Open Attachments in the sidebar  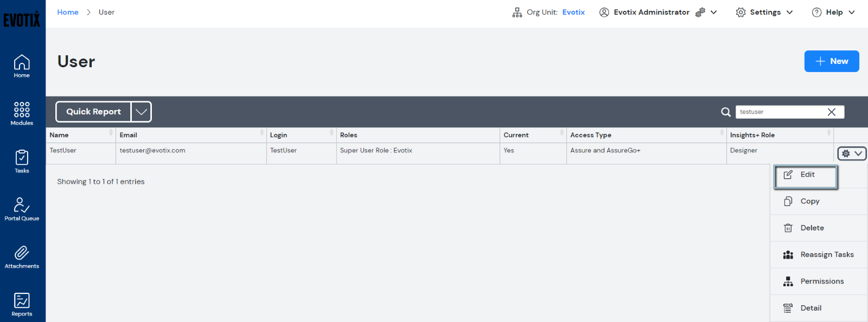tap(22, 257)
